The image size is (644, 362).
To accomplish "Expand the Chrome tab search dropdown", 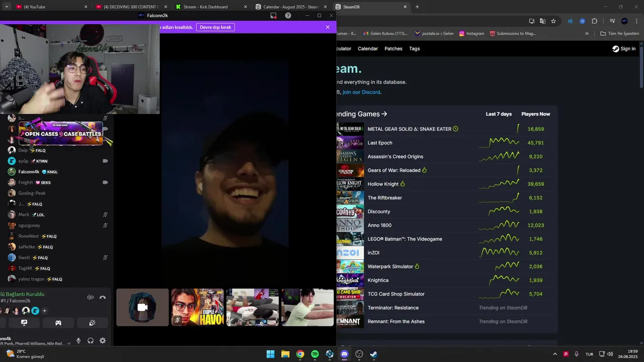I will tap(6, 7).
